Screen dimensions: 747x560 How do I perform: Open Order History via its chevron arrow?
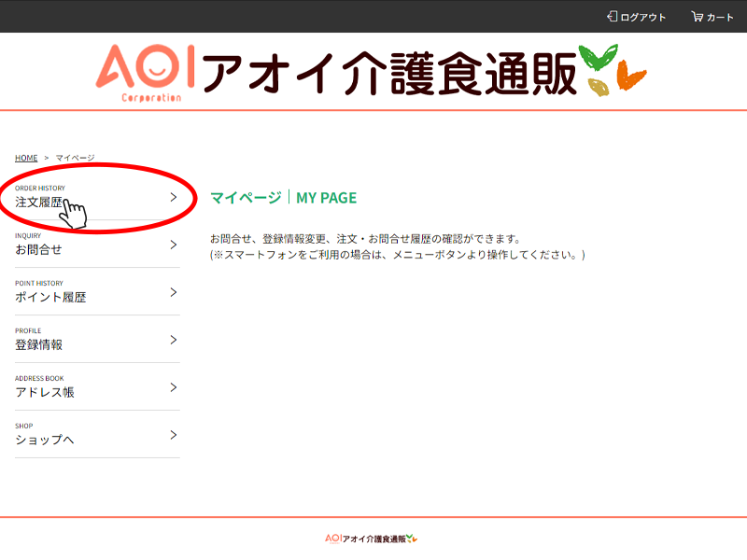[173, 197]
